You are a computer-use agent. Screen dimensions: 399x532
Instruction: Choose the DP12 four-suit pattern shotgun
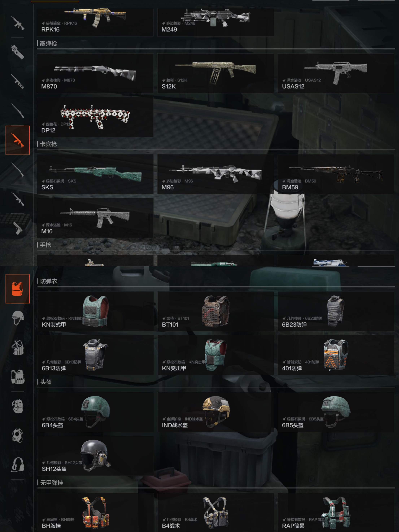(95, 117)
